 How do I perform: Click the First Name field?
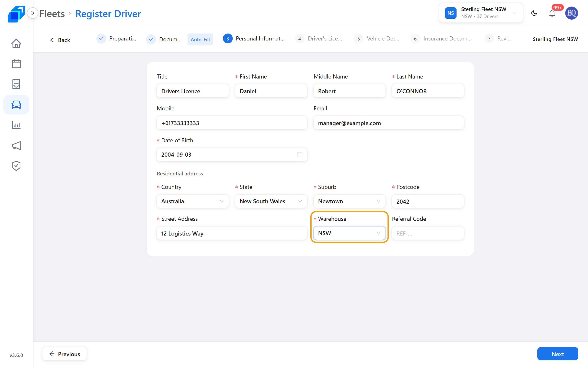(x=271, y=91)
